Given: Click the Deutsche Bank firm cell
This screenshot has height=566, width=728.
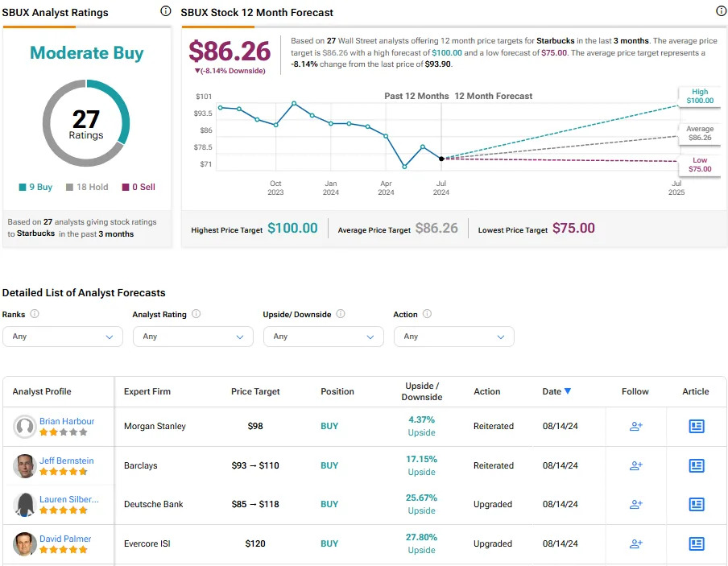Looking at the screenshot, I should click(153, 504).
